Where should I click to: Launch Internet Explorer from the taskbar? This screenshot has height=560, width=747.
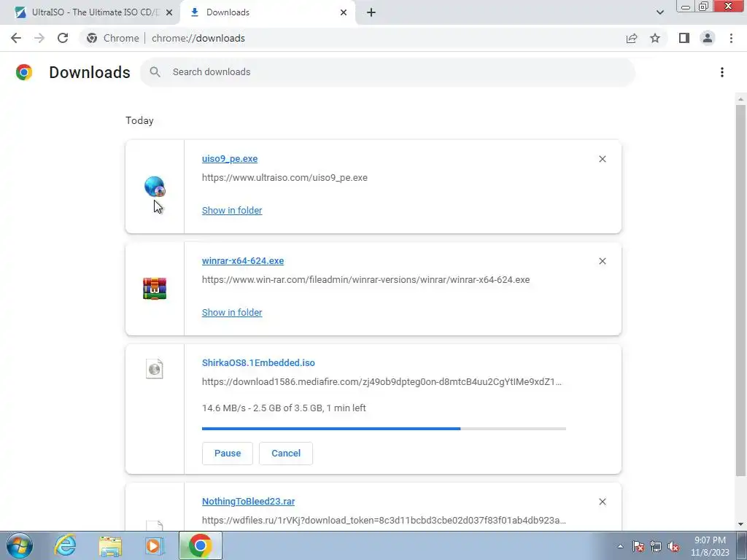click(65, 545)
